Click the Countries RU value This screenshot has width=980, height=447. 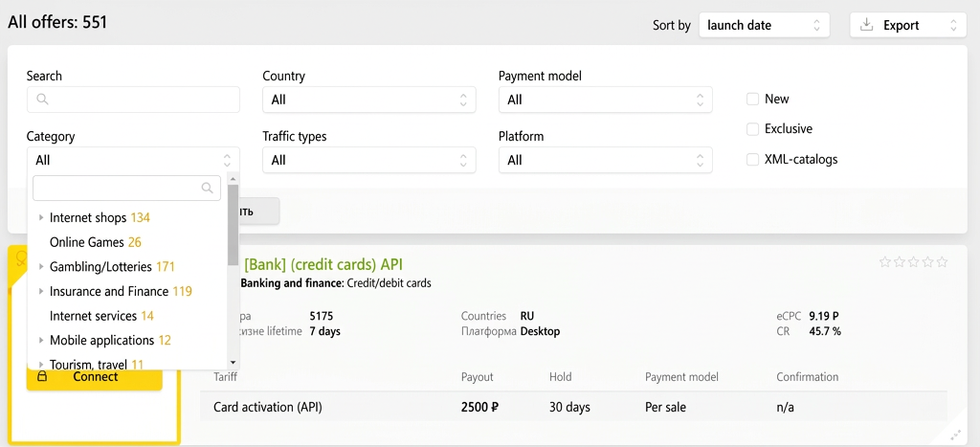(527, 316)
